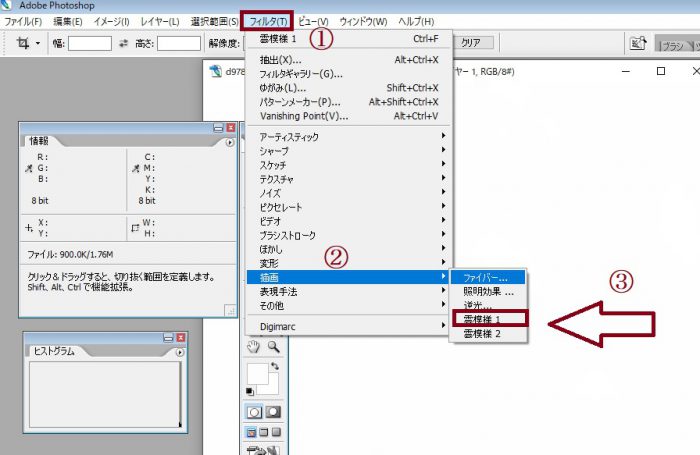This screenshot has width=700, height=455.
Task: Click the フィルタ(T) menu
Action: [x=268, y=21]
